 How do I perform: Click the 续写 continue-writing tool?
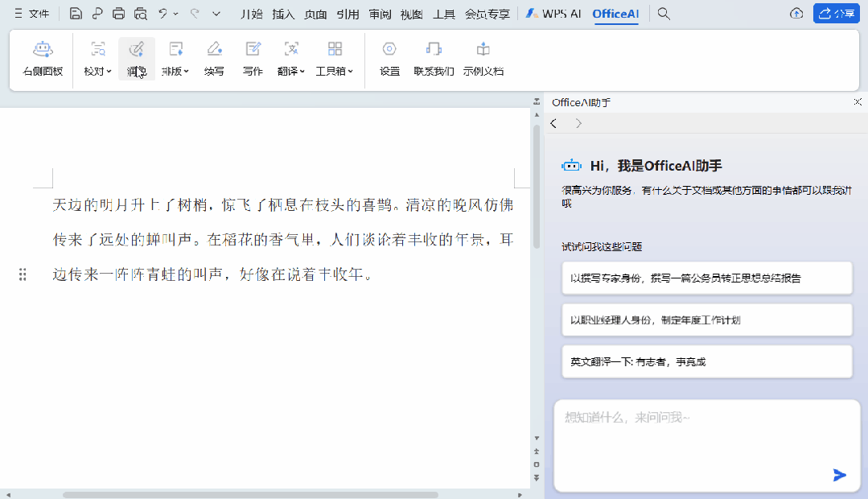214,57
